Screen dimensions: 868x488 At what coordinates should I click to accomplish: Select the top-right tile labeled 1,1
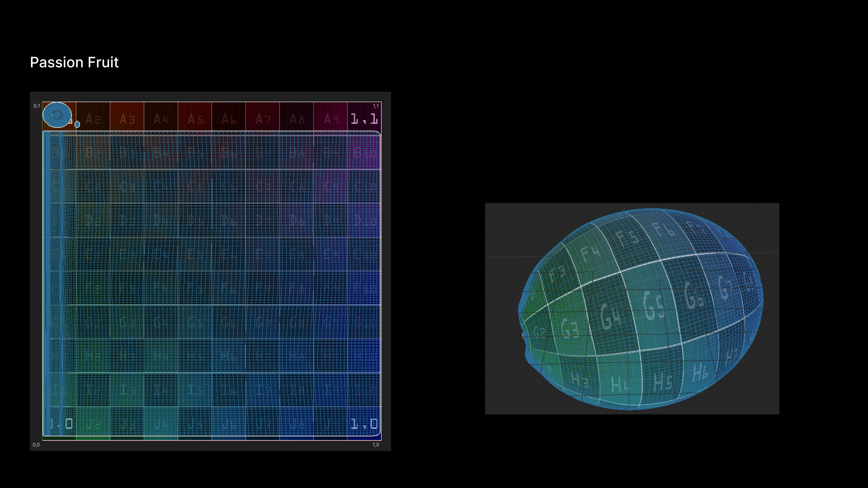point(364,119)
